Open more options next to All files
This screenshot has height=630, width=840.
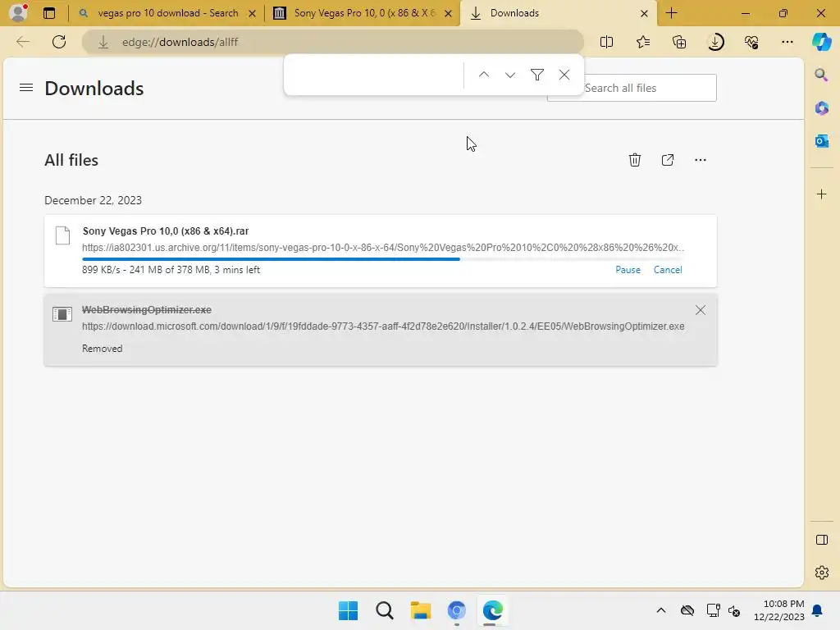click(701, 160)
